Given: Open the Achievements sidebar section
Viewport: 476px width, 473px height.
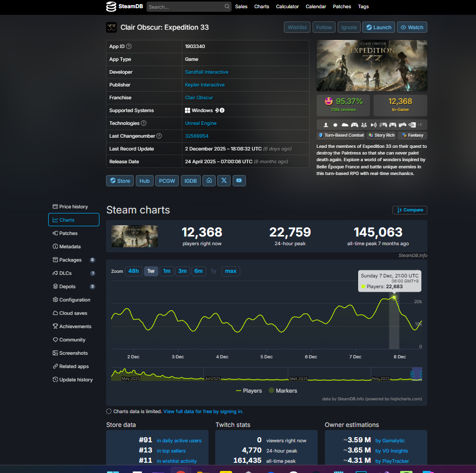Looking at the screenshot, I should coord(74,326).
